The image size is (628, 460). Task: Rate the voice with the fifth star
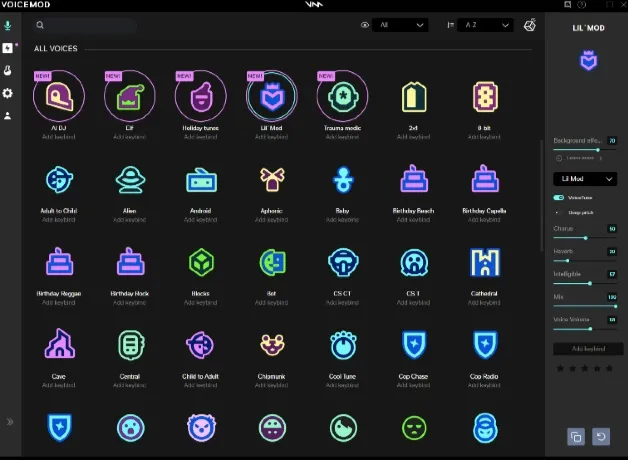point(609,368)
